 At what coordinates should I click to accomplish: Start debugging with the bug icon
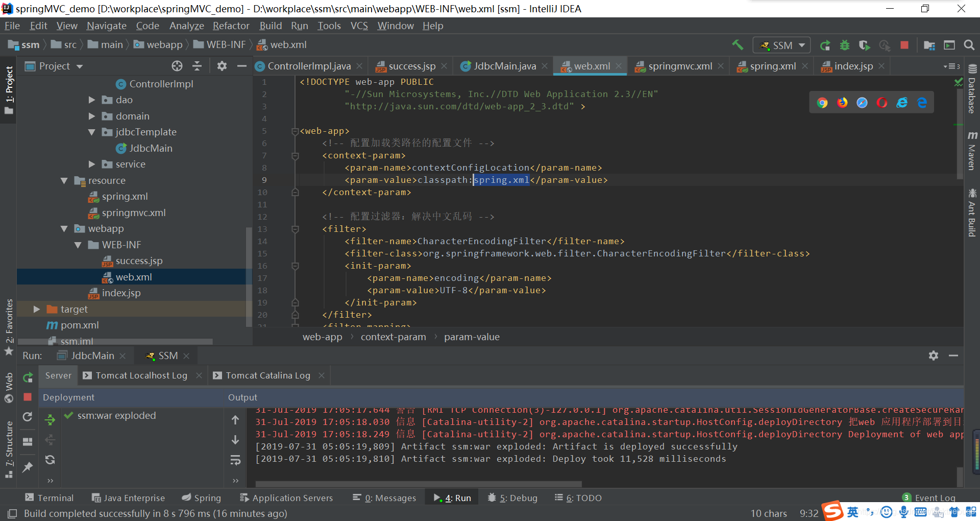click(x=845, y=45)
